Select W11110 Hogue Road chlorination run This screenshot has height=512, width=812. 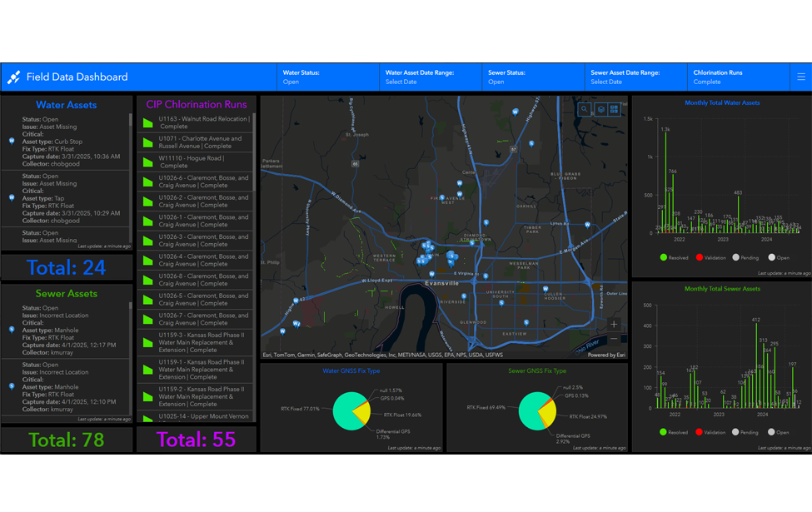[196, 162]
